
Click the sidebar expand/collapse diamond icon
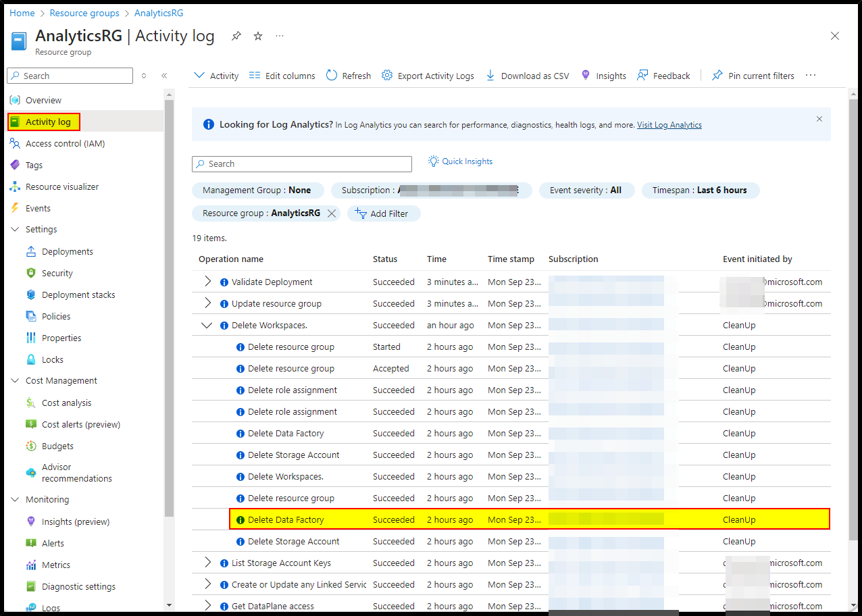[x=144, y=76]
